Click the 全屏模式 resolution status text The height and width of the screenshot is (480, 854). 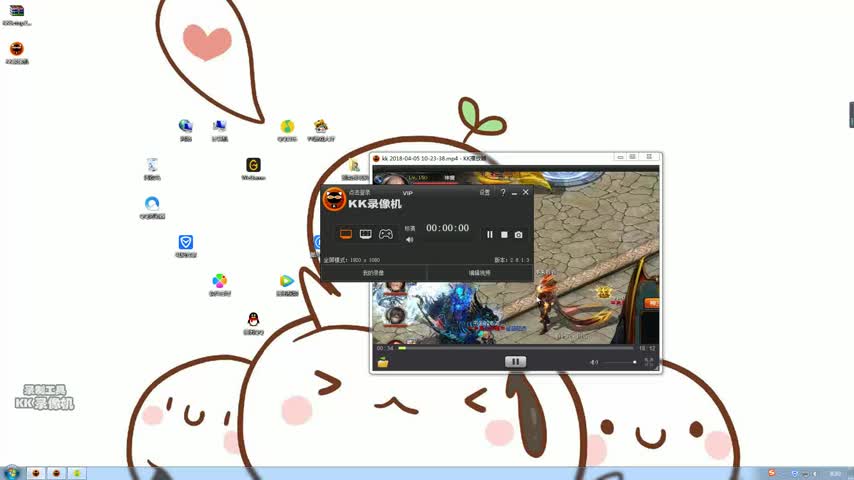coord(352,260)
